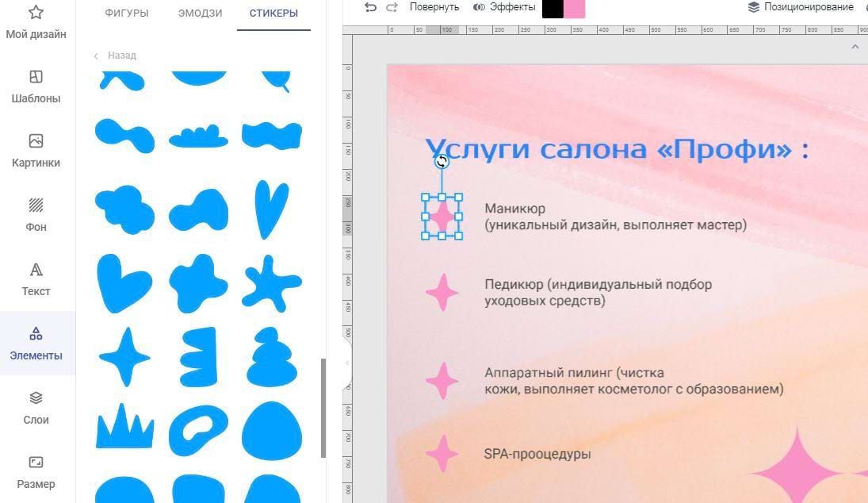Open Мой дизайн star section

[x=36, y=22]
